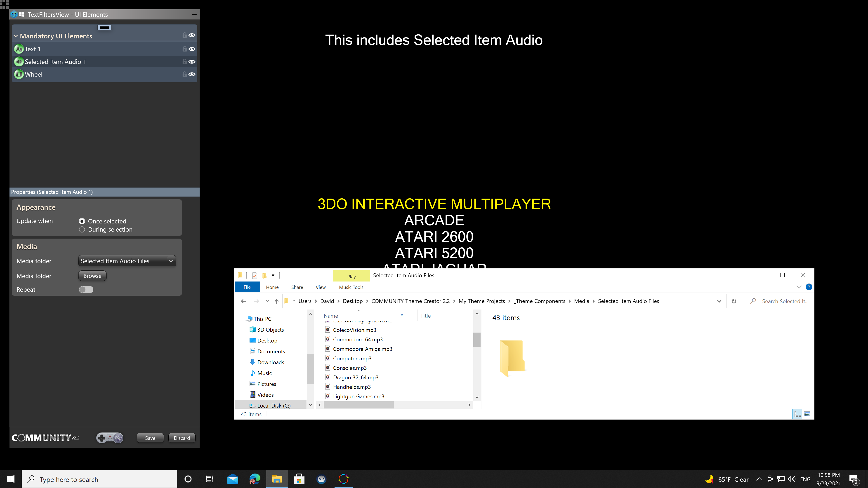This screenshot has height=488, width=868.
Task: Collapse the Mandatory UI Elements group
Action: (x=16, y=36)
